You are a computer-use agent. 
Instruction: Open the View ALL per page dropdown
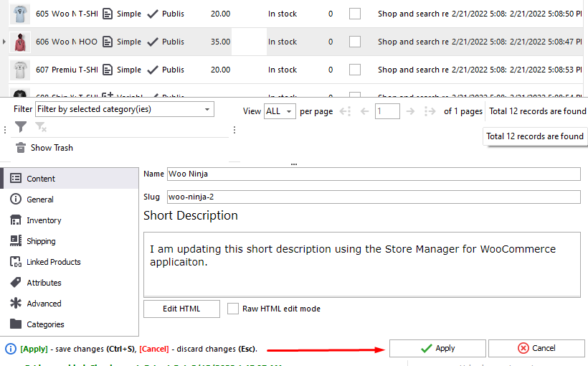click(x=280, y=111)
